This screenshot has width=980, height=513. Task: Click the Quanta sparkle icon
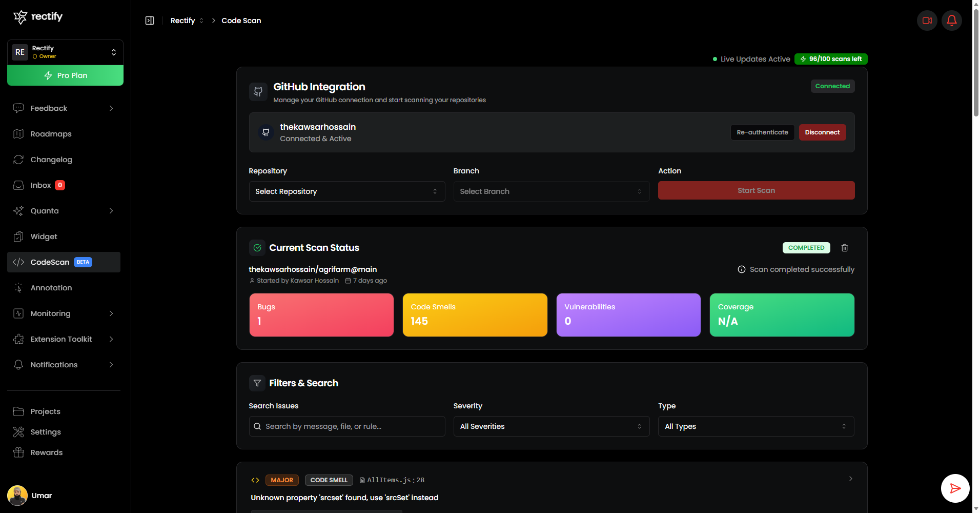click(x=18, y=211)
